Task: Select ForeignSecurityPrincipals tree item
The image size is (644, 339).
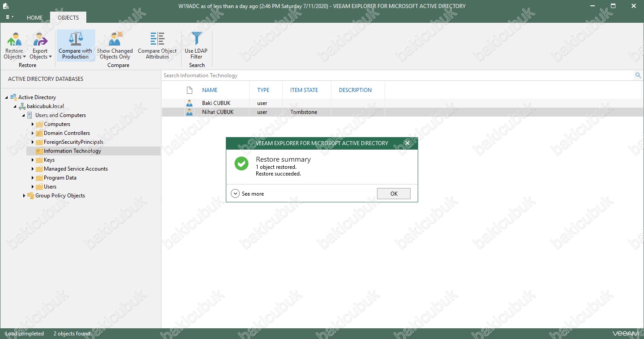Action: click(73, 142)
